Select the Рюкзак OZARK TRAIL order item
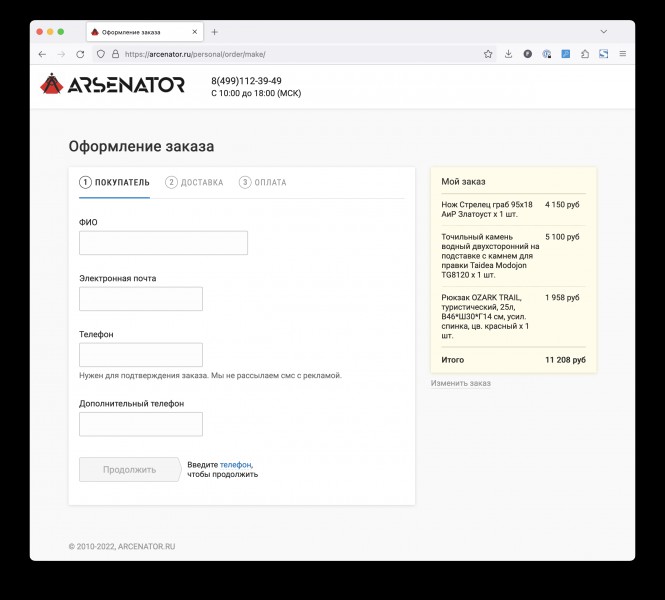 point(485,316)
